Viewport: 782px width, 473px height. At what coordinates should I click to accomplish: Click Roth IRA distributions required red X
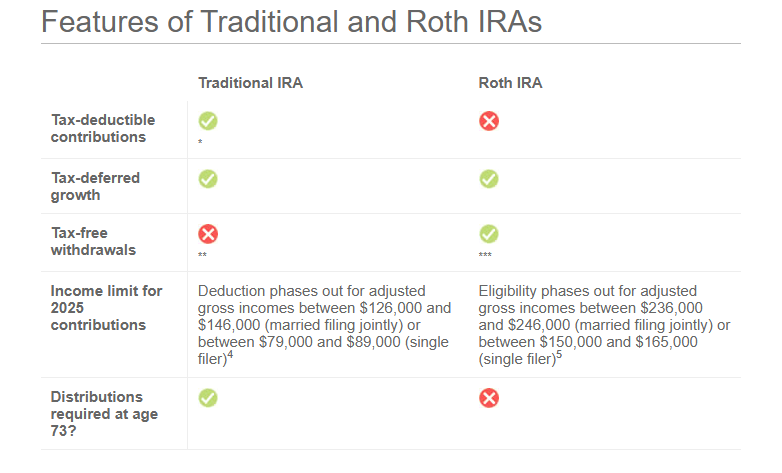(489, 398)
